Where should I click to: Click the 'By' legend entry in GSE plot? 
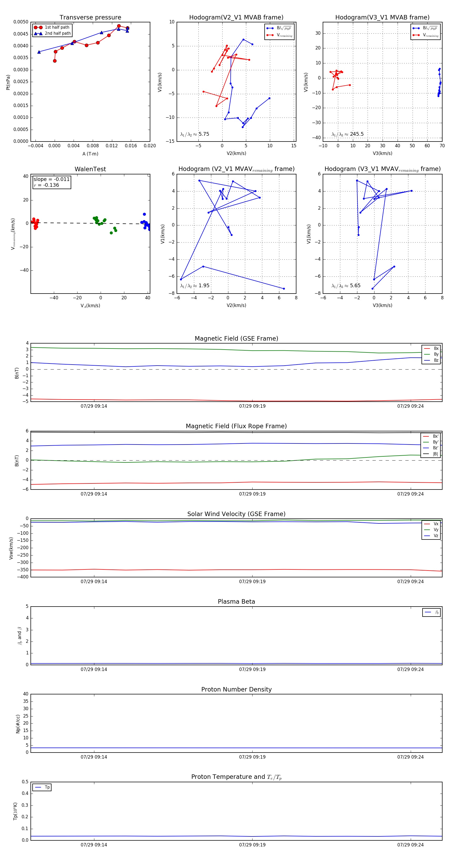[x=431, y=354]
